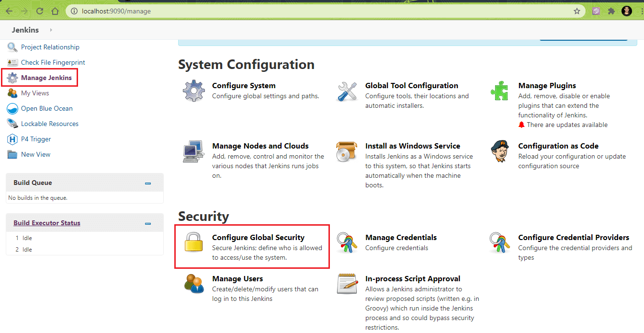The height and width of the screenshot is (333, 644).
Task: Click the Manage Credentials keys icon
Action: (x=347, y=242)
